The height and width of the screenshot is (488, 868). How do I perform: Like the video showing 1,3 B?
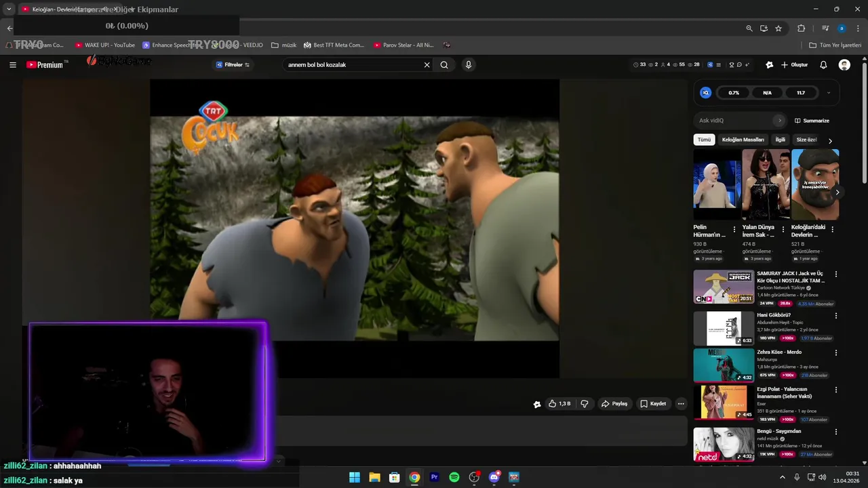[560, 404]
